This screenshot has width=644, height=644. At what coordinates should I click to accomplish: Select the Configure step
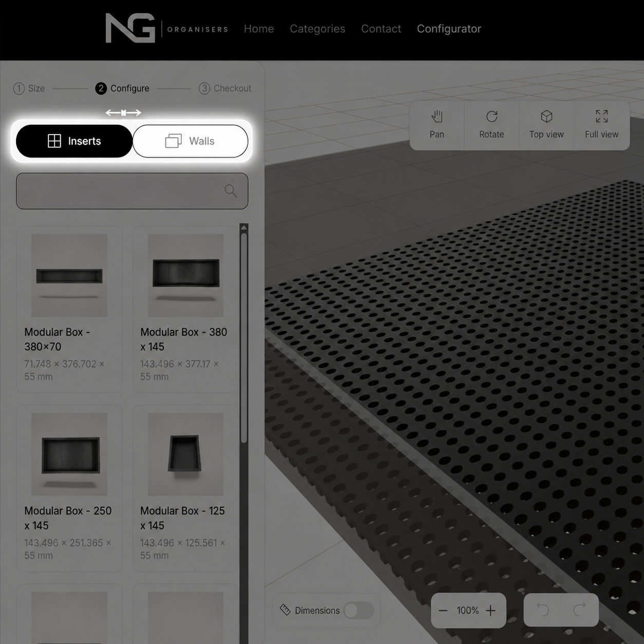[122, 88]
